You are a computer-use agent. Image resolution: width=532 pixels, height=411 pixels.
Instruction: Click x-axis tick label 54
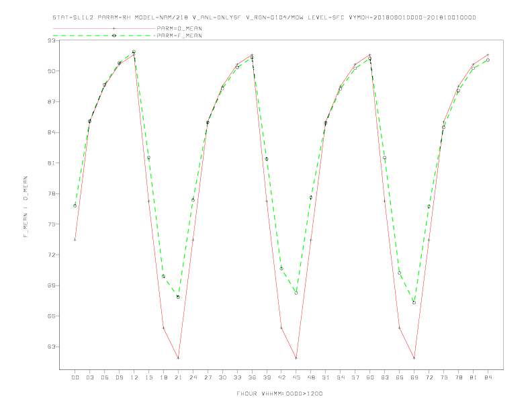click(x=341, y=377)
